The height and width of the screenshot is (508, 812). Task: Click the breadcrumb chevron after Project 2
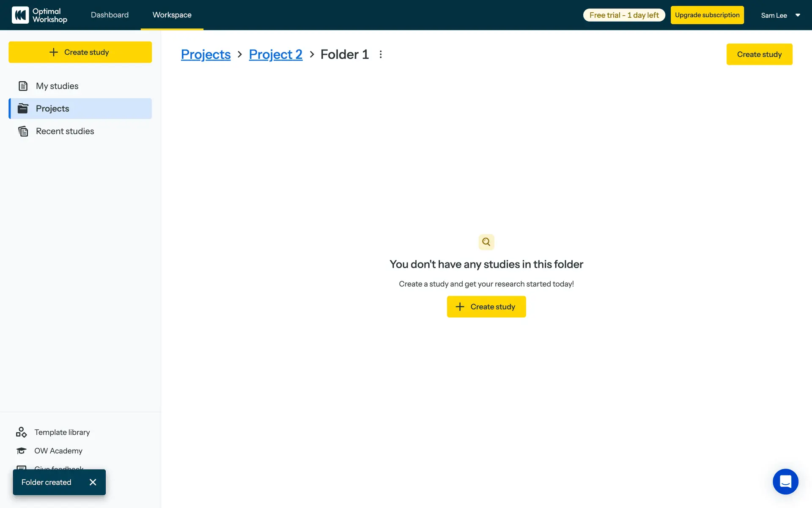coord(312,54)
